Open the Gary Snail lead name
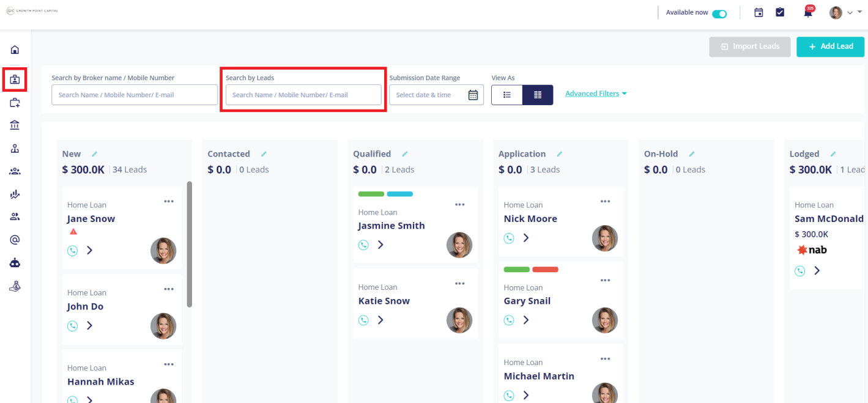The height and width of the screenshot is (403, 868). point(527,301)
